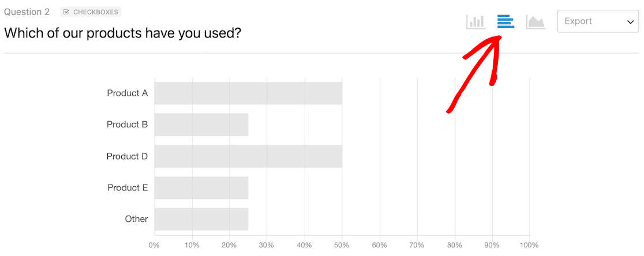Select the question title text
This screenshot has width=644, height=256.
point(122,33)
